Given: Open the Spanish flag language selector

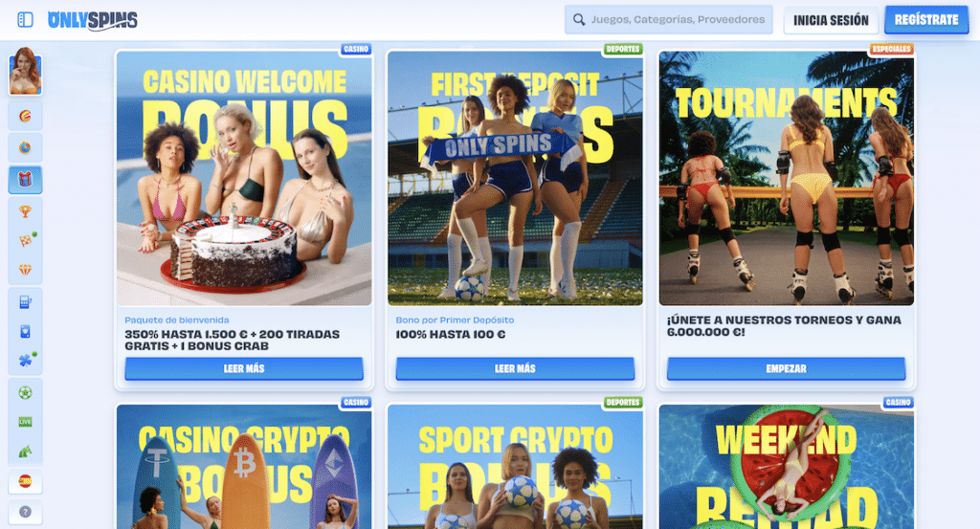Looking at the screenshot, I should point(25,481).
